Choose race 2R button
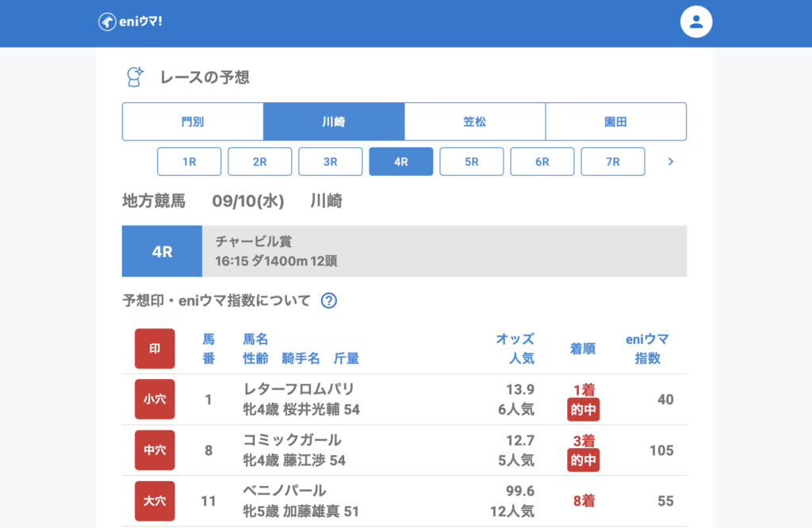The image size is (812, 528). tap(260, 162)
